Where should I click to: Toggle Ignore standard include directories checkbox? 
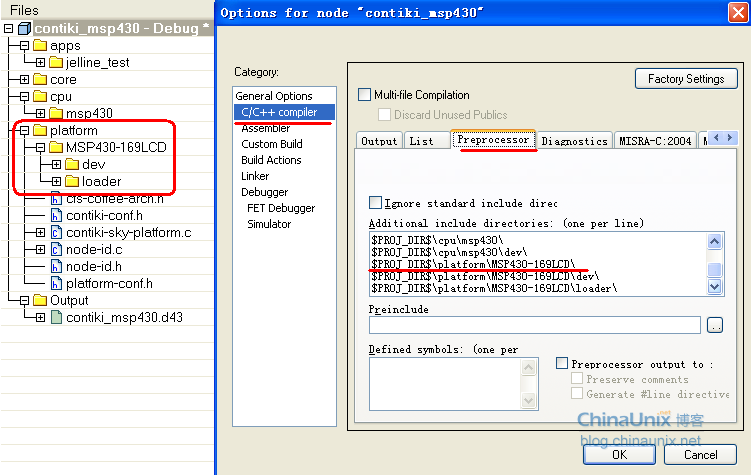coord(376,202)
